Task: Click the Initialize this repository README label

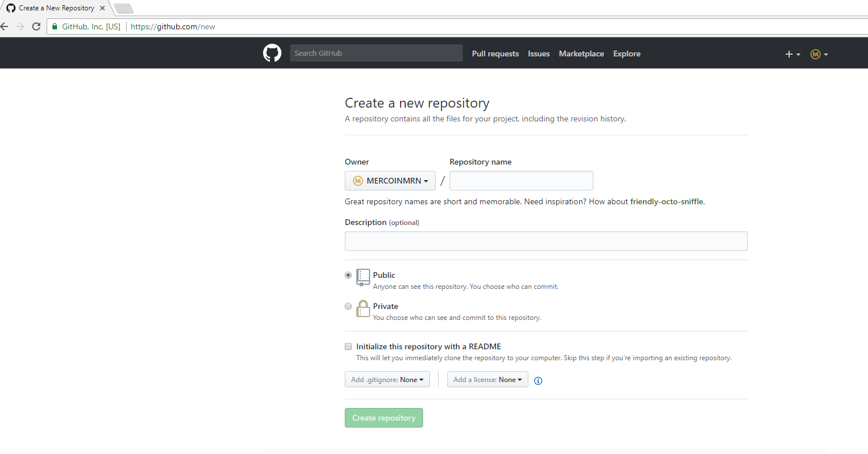Action: point(428,346)
